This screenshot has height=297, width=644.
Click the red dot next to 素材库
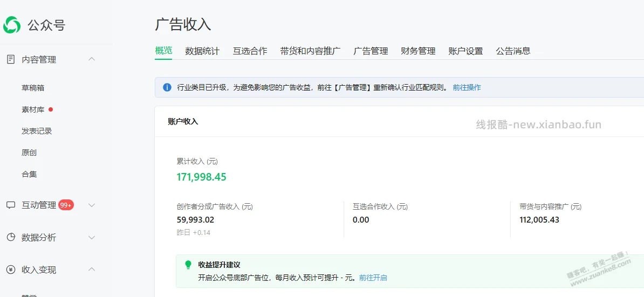[x=51, y=109]
